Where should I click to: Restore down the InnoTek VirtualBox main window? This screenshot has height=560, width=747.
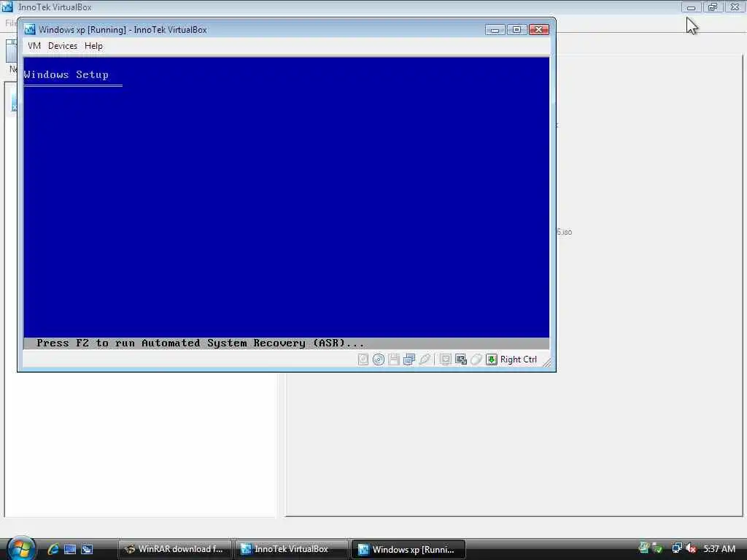712,7
